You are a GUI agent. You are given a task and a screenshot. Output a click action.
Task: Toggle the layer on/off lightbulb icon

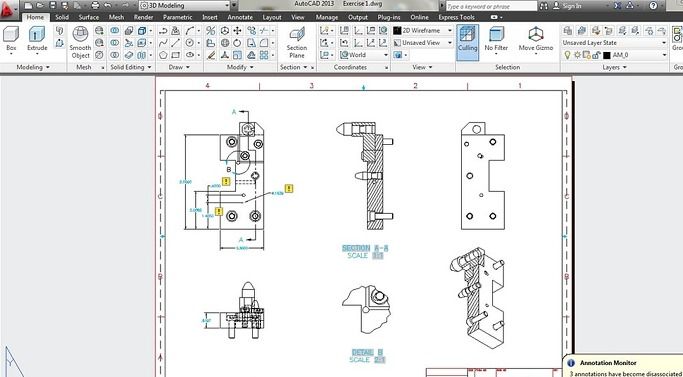pyautogui.click(x=567, y=55)
